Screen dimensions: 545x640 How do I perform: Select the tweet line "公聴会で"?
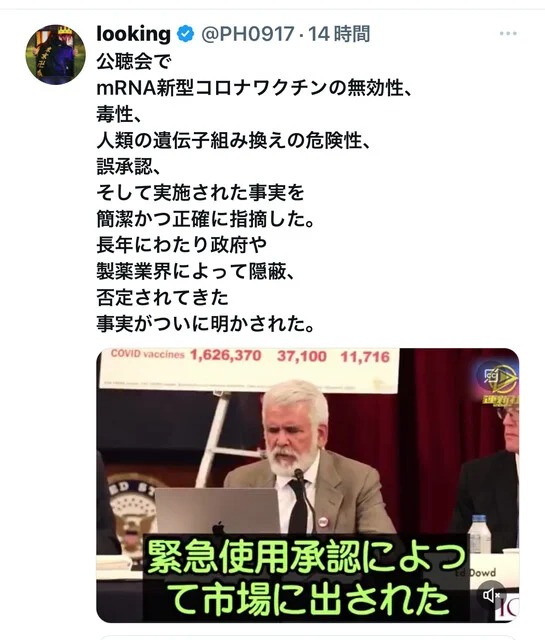134,62
